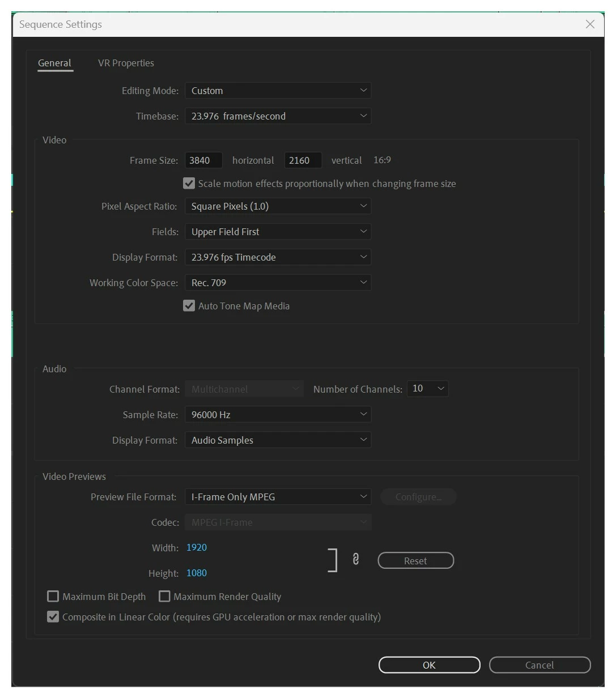616x698 pixels.
Task: Click the Audio section label
Action: [54, 369]
